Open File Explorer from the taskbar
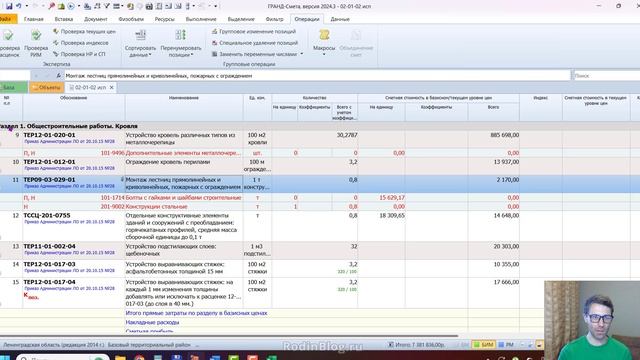 coord(120,357)
